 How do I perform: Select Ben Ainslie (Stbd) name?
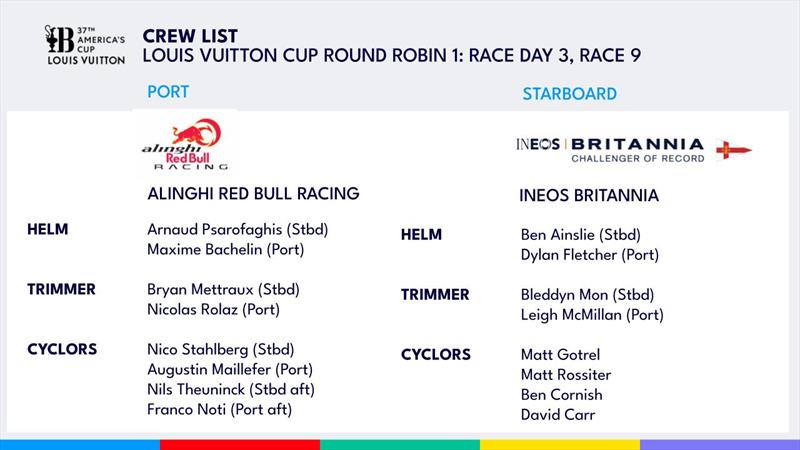(x=581, y=235)
